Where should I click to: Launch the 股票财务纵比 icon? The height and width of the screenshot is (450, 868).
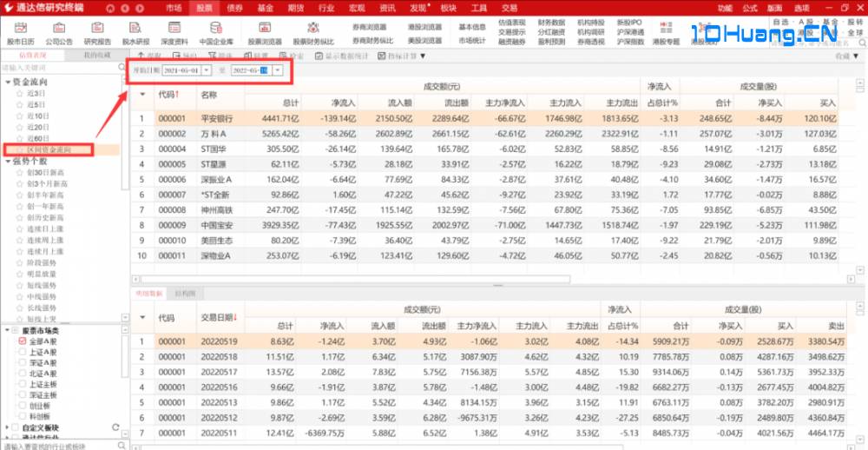point(313,28)
